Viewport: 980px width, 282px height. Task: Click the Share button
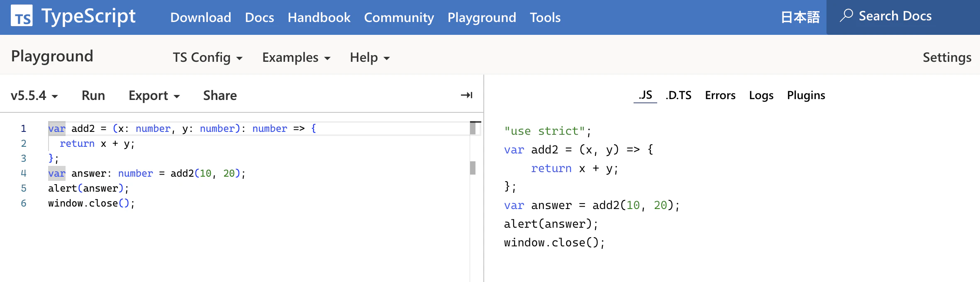[220, 95]
